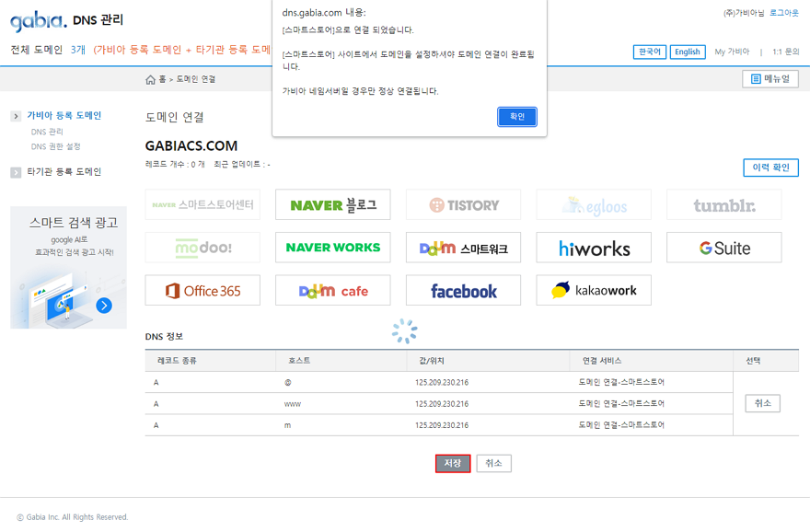Select NAVER 스마트스토어센터 service
This screenshot has height=532, width=810.
tap(202, 204)
